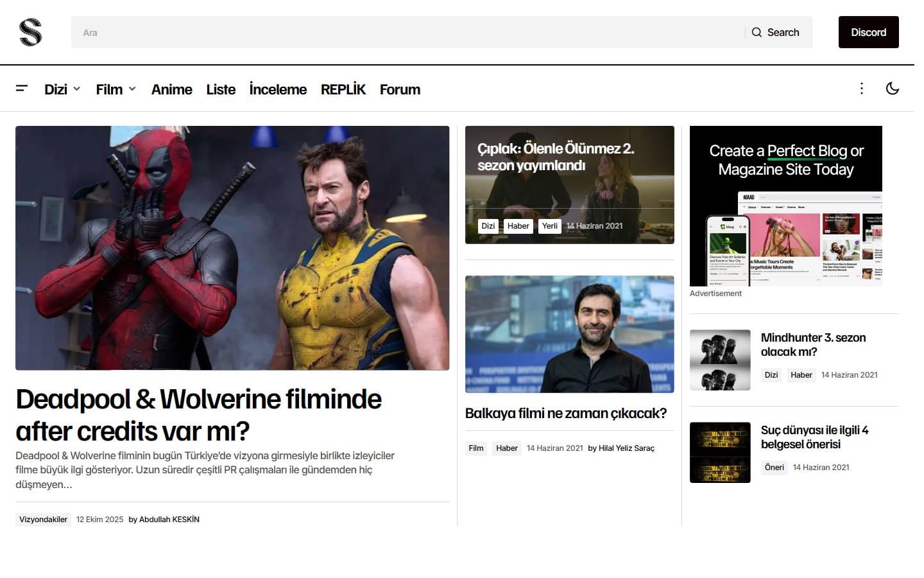The height and width of the screenshot is (578, 924).
Task: Click the Deadpool article excerpt paragraph
Action: coord(205,470)
